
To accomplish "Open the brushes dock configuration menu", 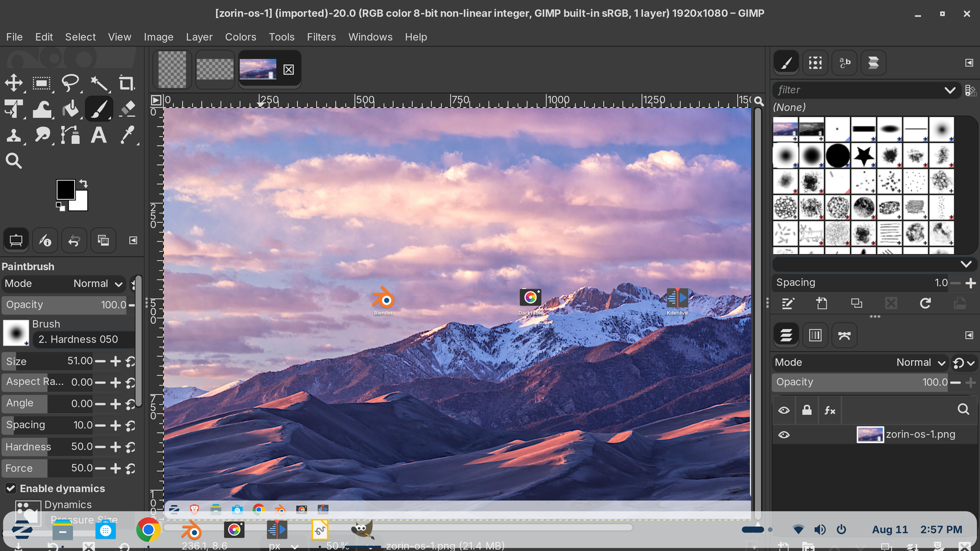I will pyautogui.click(x=969, y=63).
